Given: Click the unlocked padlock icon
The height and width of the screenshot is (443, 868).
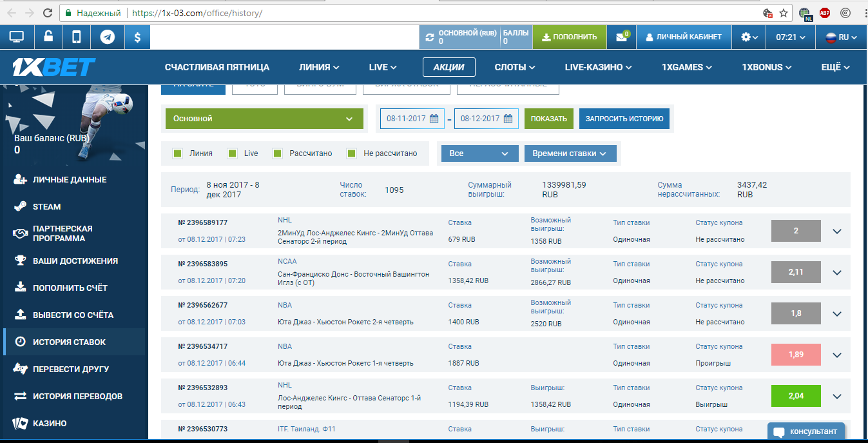Looking at the screenshot, I should click(x=48, y=37).
